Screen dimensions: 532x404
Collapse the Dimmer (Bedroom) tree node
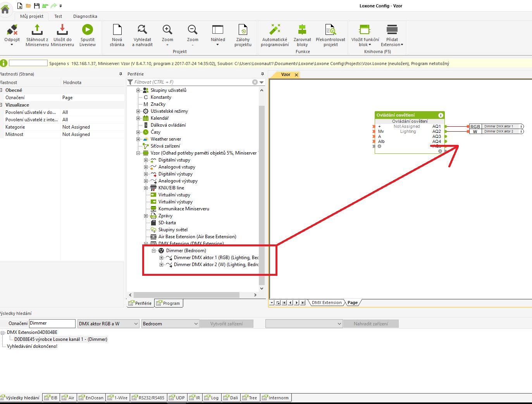tap(154, 251)
